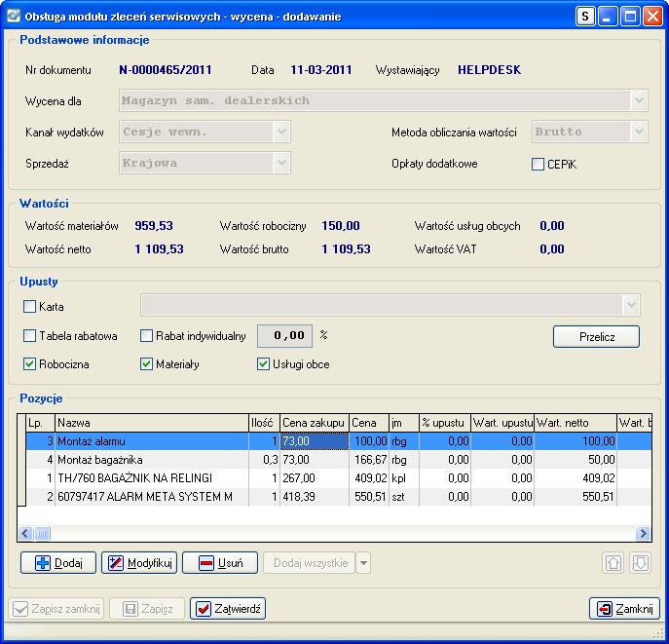669x644 pixels.
Task: Add a new position with Dodaj
Action: tap(58, 563)
